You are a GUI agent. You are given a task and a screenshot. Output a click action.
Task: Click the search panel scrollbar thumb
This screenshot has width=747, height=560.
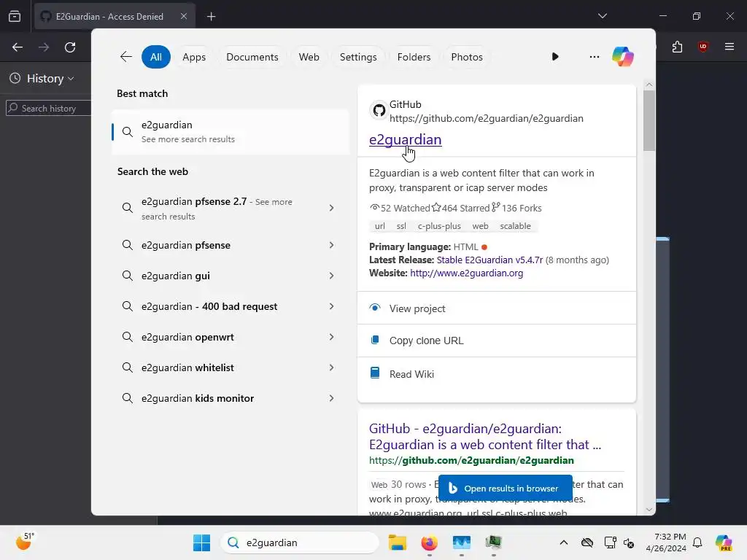click(649, 120)
